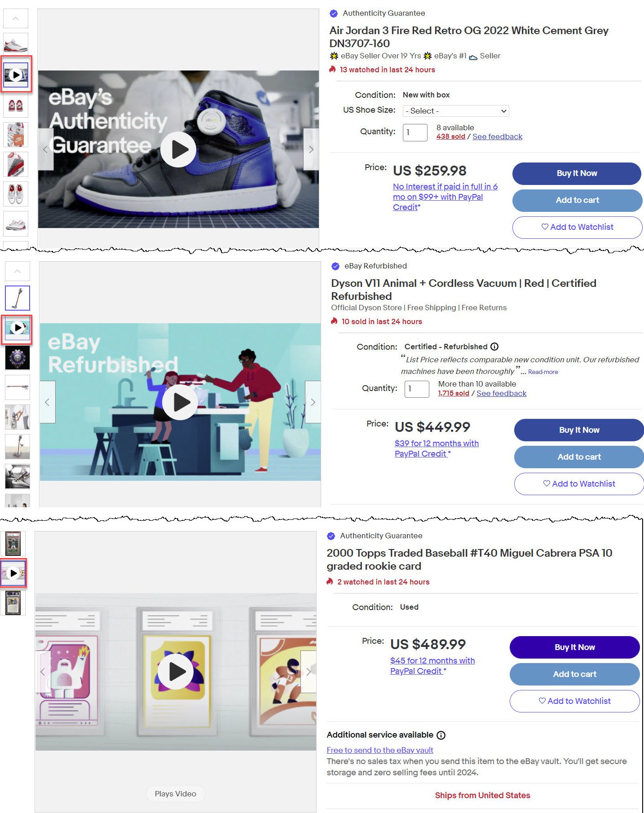Viewport: 644px width, 813px height.
Task: Expand the Read more condition text
Action: coord(543,372)
